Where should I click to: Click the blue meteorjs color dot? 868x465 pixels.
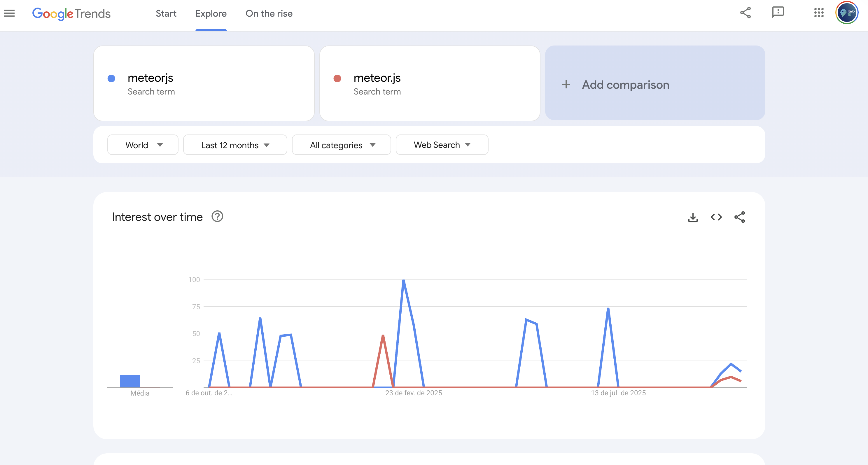click(x=111, y=78)
